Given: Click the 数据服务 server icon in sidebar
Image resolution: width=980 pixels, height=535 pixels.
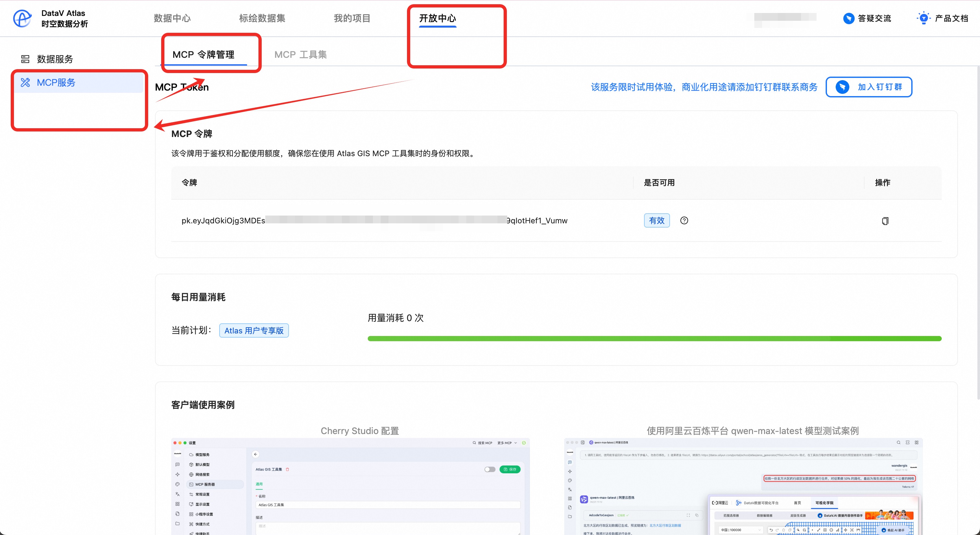Looking at the screenshot, I should pyautogui.click(x=26, y=59).
